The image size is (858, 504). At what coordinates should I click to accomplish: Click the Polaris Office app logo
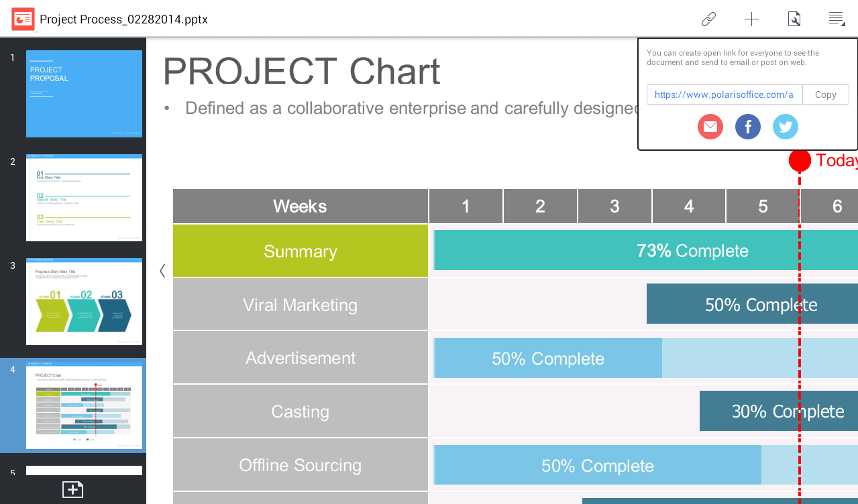(23, 19)
